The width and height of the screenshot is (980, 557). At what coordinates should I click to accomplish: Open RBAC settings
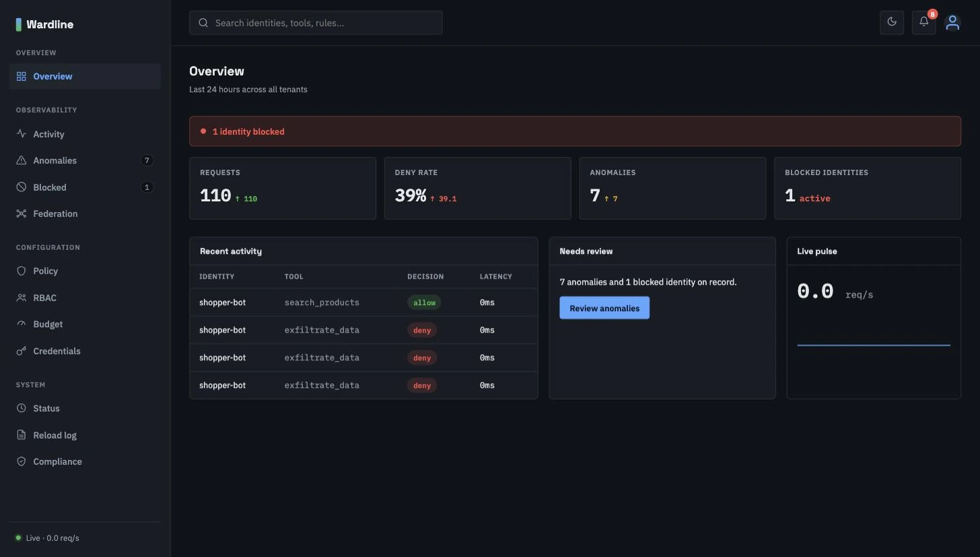[85, 298]
